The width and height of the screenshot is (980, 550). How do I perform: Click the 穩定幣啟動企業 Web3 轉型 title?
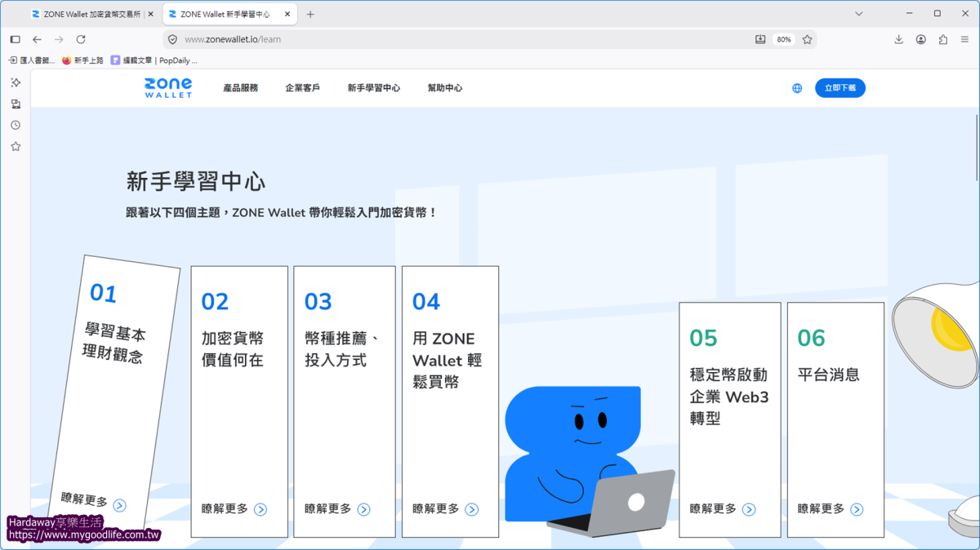[729, 397]
